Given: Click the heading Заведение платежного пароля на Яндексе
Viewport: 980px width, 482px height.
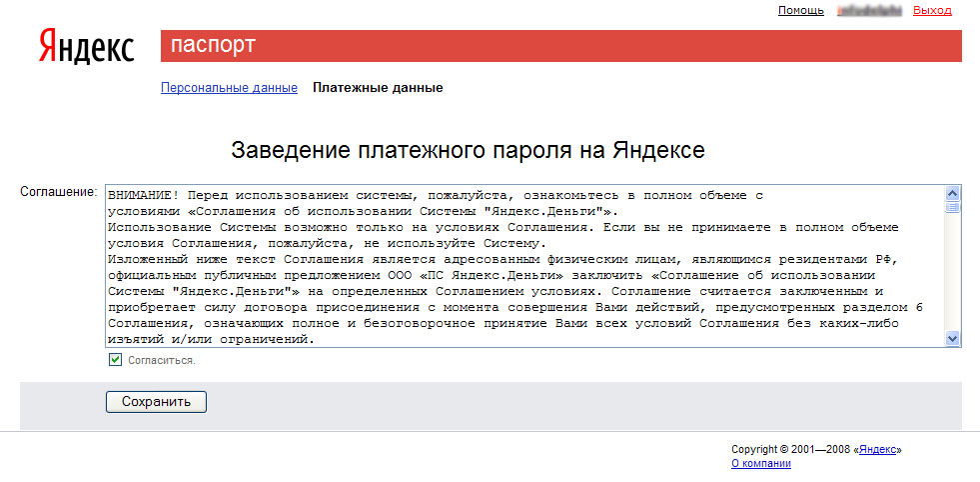Looking at the screenshot, I should (x=468, y=150).
